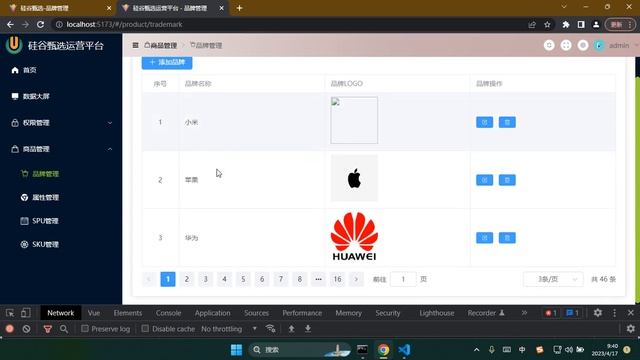Toggle fullscreen via the header fullscreen icon

566,45
